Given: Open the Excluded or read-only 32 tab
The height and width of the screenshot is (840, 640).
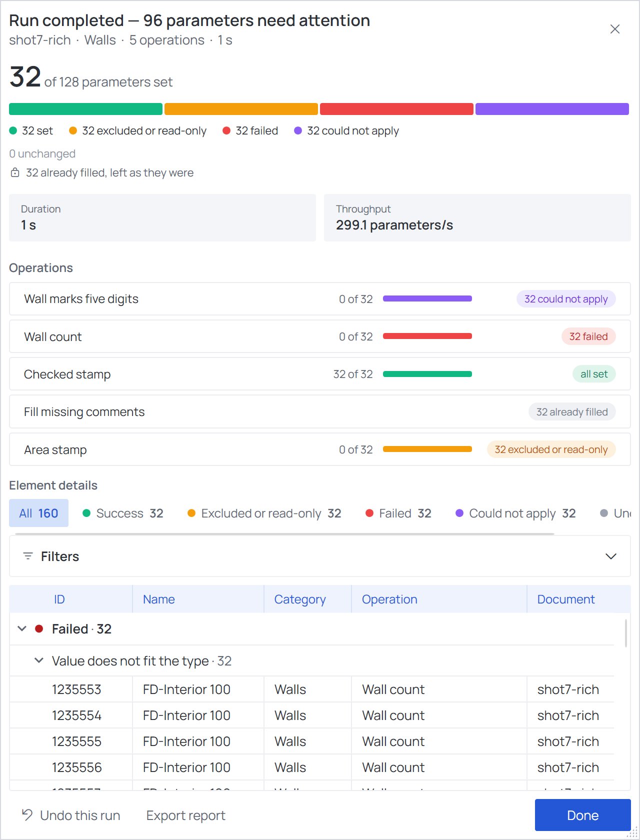Looking at the screenshot, I should coord(264,513).
